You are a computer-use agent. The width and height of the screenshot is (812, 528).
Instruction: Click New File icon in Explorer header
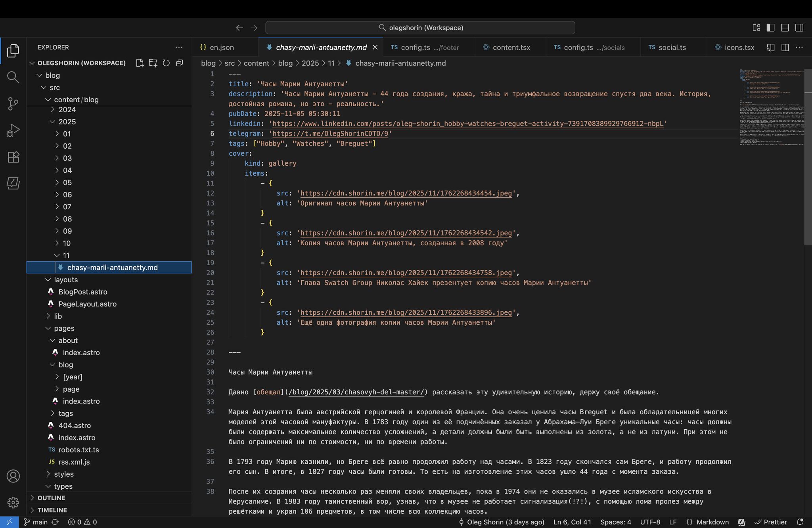(140, 63)
